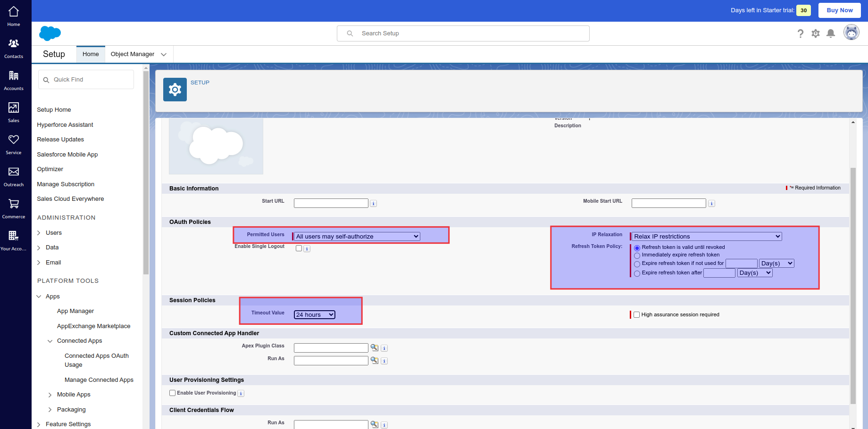Focus the Quick Find field
The width and height of the screenshot is (868, 429).
click(x=86, y=80)
